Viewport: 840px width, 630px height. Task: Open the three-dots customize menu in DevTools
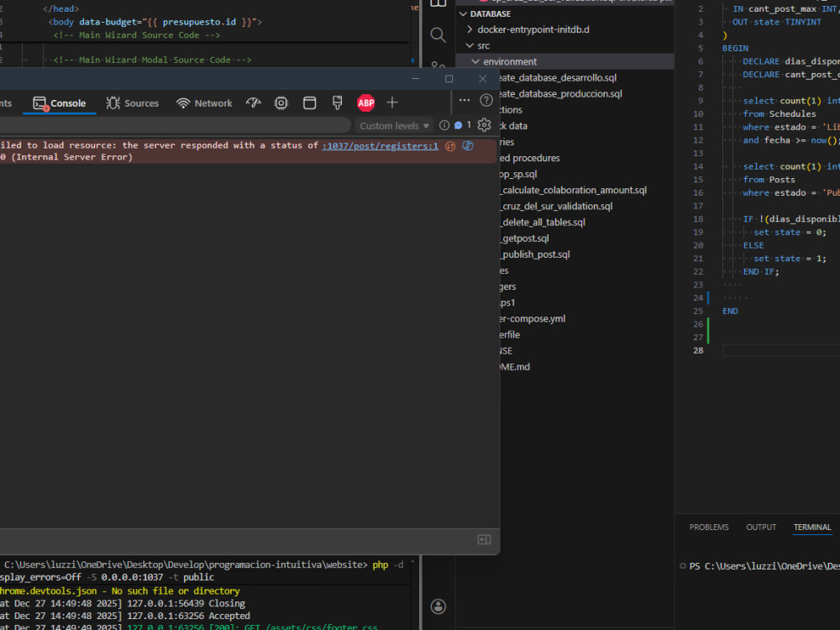[465, 100]
